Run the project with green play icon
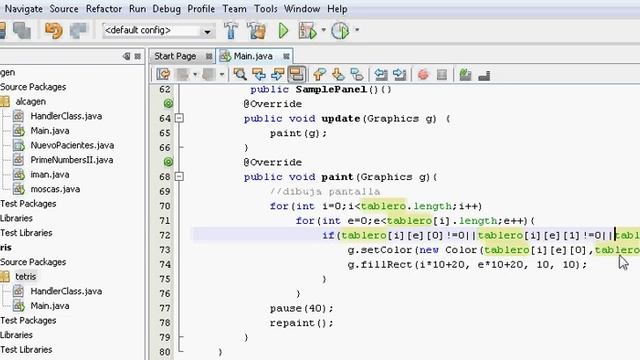Image resolution: width=640 pixels, height=360 pixels. pyautogui.click(x=283, y=31)
